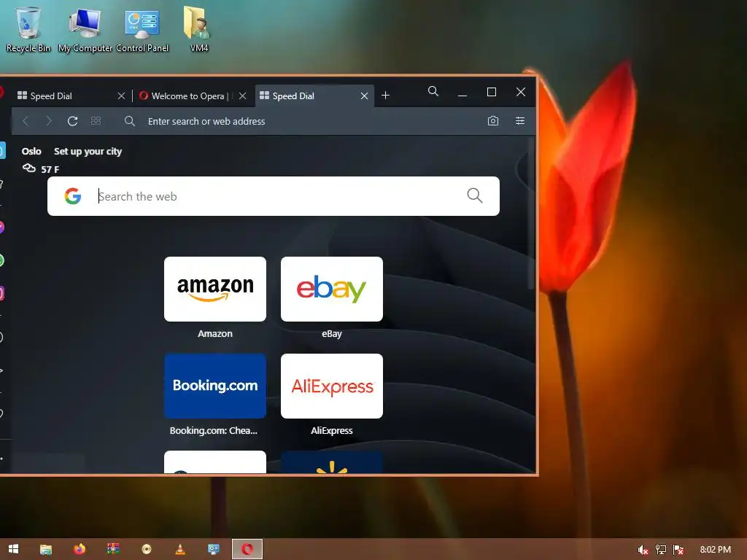
Task: Open the My Computer desktop icon
Action: (x=85, y=29)
